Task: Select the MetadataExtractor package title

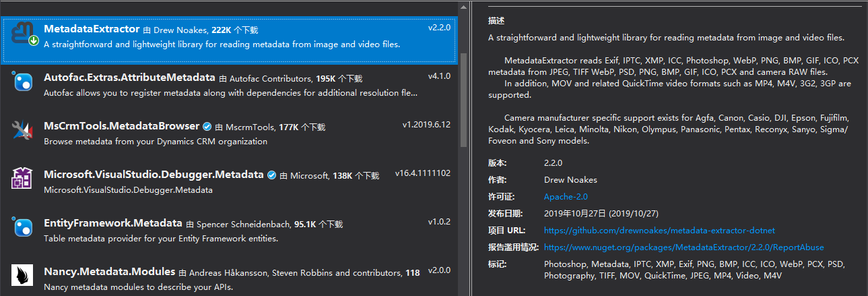Action: [92, 30]
